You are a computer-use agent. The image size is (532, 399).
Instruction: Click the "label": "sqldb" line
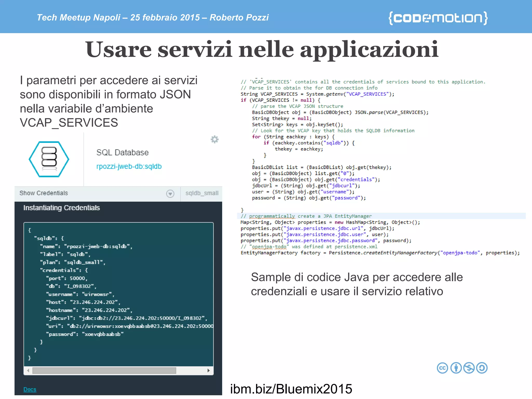coord(65,254)
